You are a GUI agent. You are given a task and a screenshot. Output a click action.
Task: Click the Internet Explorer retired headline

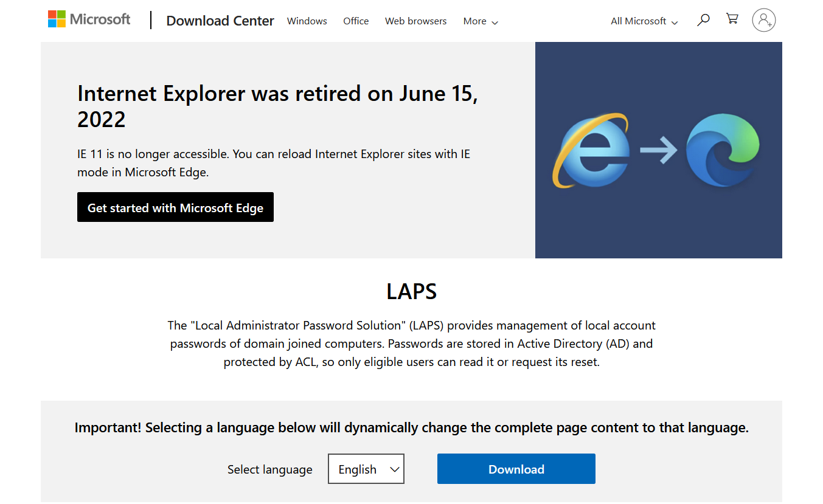click(x=277, y=106)
